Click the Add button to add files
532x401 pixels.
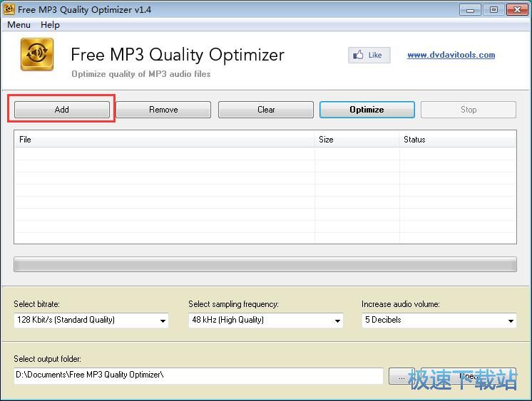62,110
